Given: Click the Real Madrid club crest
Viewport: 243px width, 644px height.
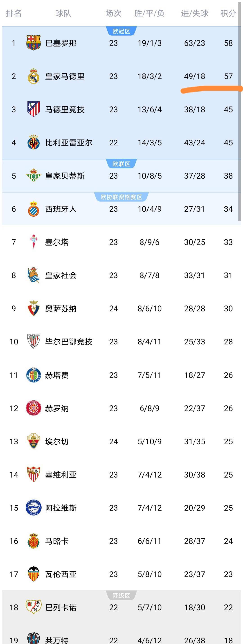Looking at the screenshot, I should click(34, 76).
